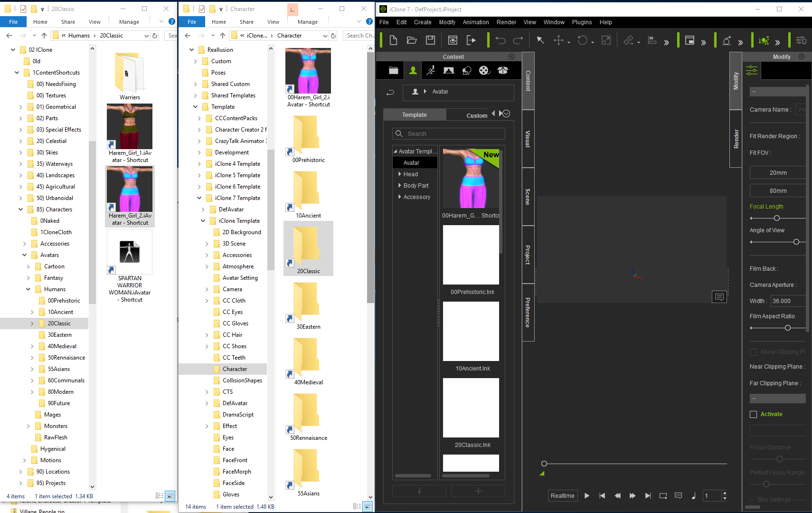The width and height of the screenshot is (812, 513).
Task: Click the timeline playhead marker
Action: (x=544, y=464)
